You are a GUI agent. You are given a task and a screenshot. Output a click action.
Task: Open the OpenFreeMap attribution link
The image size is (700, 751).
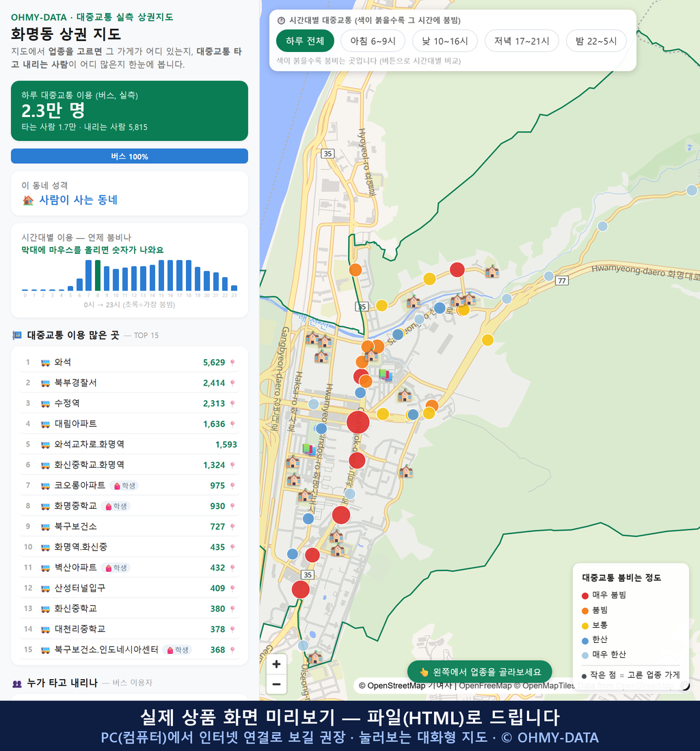click(485, 686)
